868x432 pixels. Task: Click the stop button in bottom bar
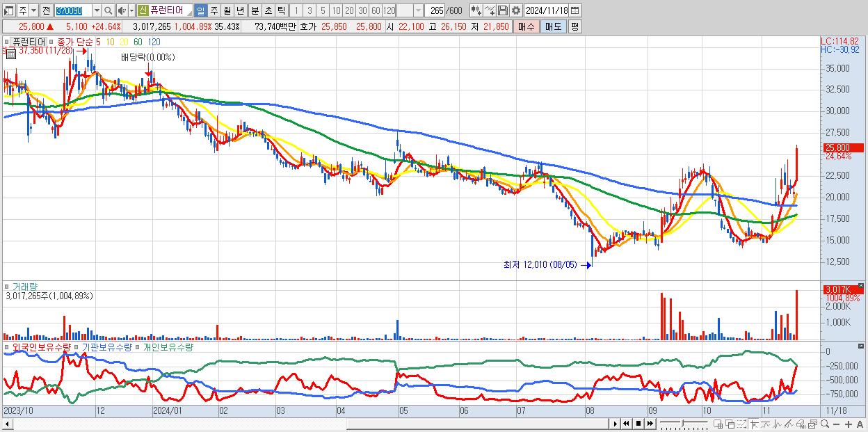(x=638, y=424)
